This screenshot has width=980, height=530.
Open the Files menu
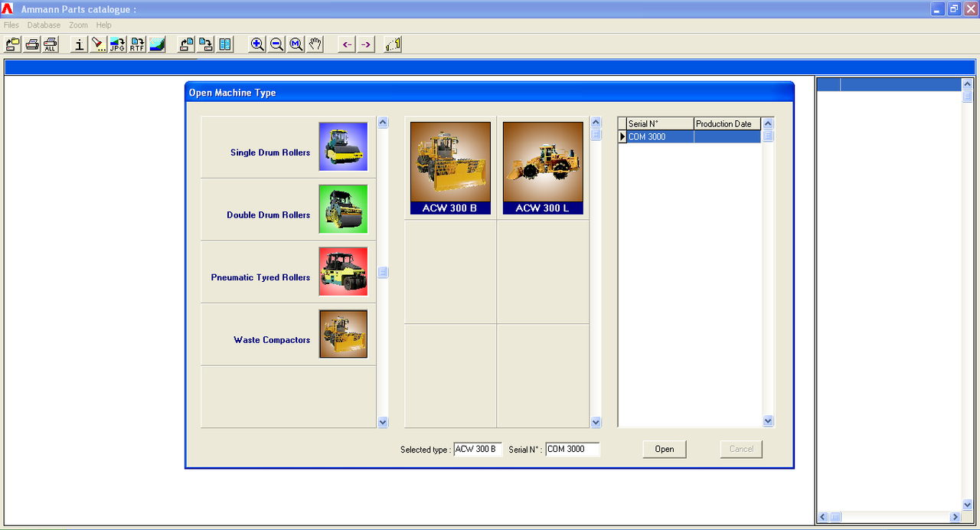(11, 25)
